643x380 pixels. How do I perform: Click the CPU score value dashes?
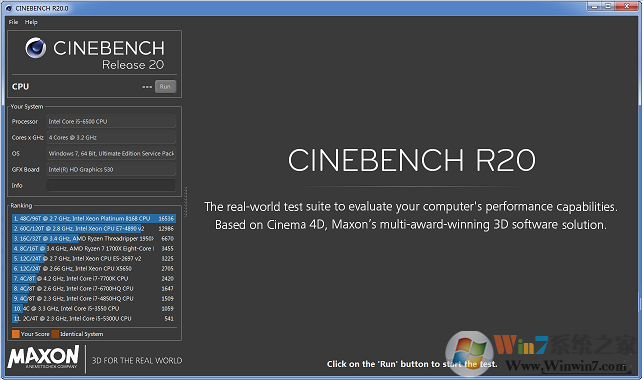147,87
